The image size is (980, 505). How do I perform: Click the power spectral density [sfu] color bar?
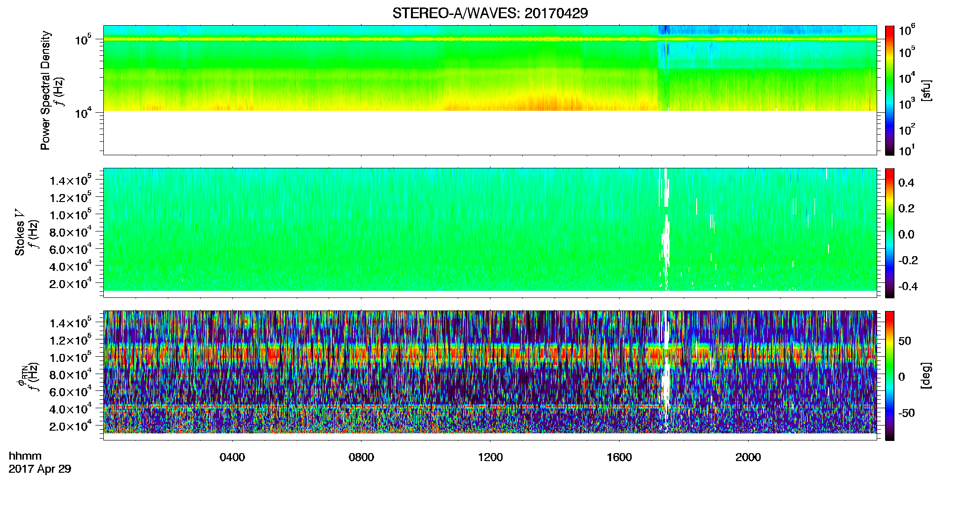click(x=890, y=90)
